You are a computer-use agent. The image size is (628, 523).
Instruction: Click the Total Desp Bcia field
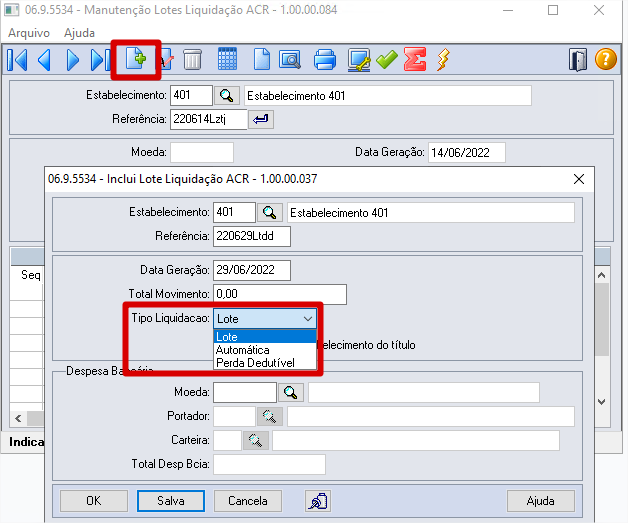tap(269, 465)
